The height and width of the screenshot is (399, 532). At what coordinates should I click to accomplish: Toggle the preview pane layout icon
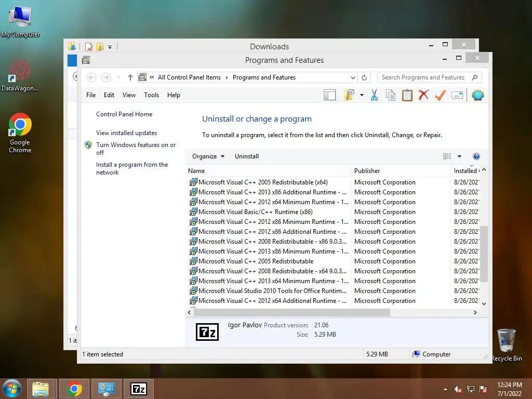click(329, 96)
